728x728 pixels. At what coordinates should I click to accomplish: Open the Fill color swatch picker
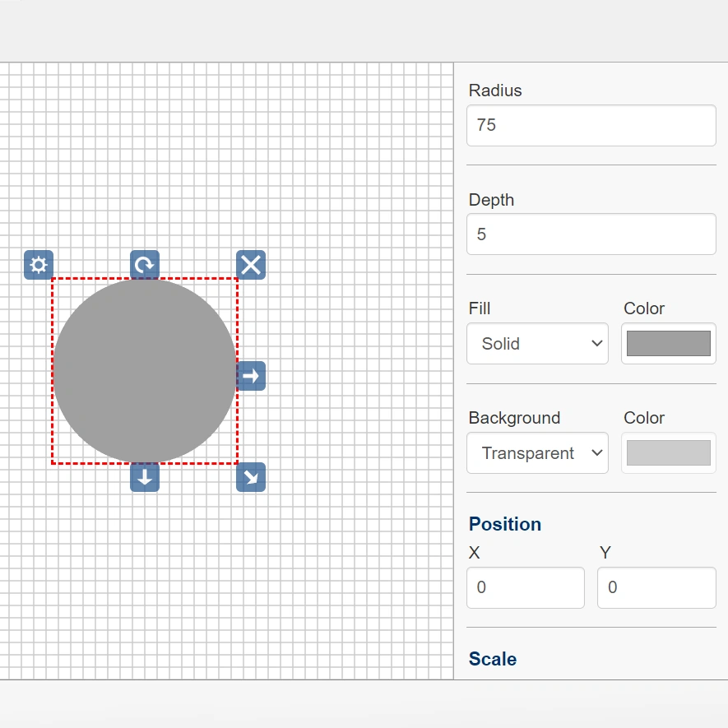pos(668,344)
